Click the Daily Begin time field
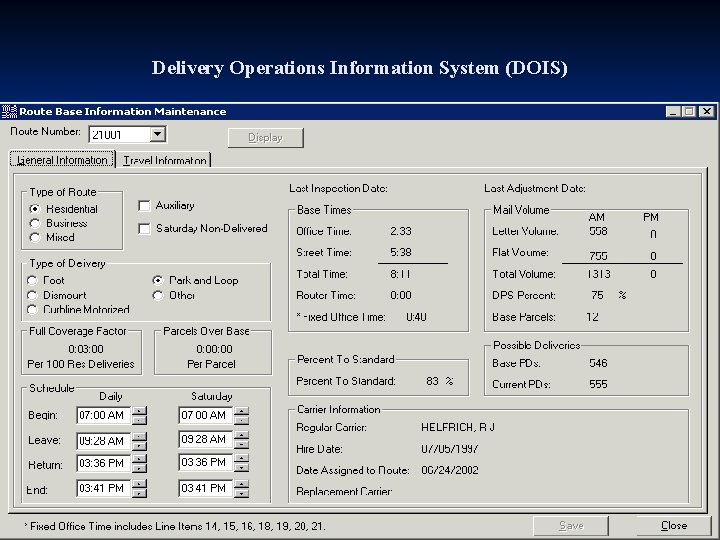Viewport: 720px width, 540px height. tap(102, 415)
